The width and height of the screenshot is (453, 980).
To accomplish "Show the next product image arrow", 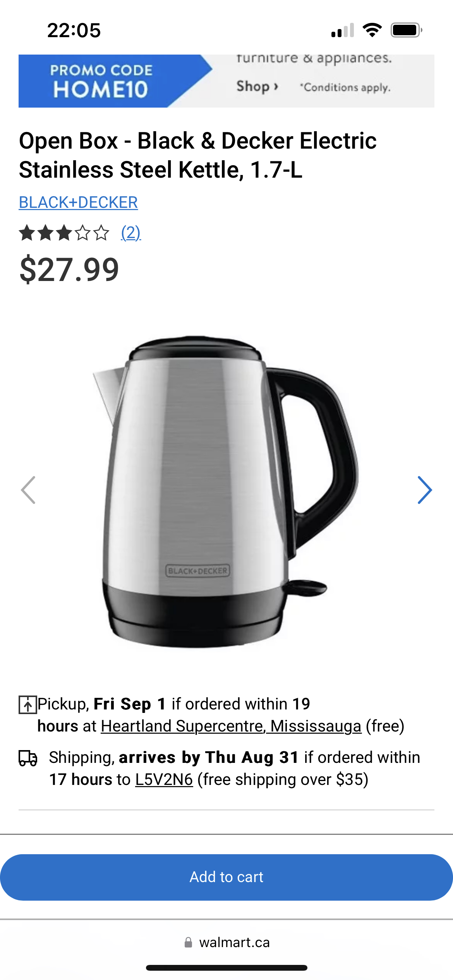I will tap(425, 490).
